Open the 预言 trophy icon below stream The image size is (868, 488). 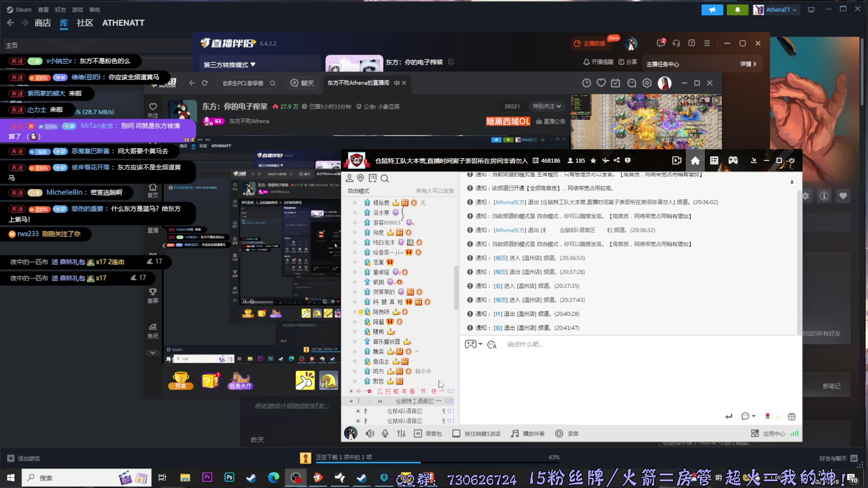click(x=181, y=380)
